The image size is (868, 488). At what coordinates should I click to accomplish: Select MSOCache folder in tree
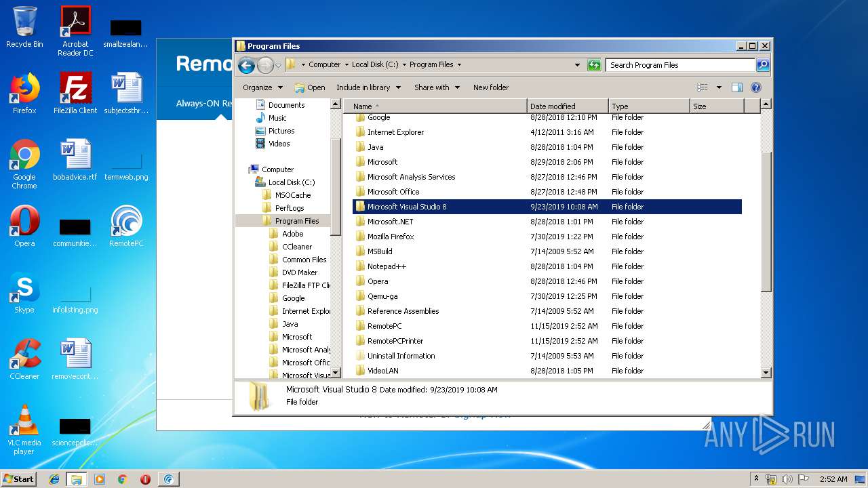pos(286,195)
